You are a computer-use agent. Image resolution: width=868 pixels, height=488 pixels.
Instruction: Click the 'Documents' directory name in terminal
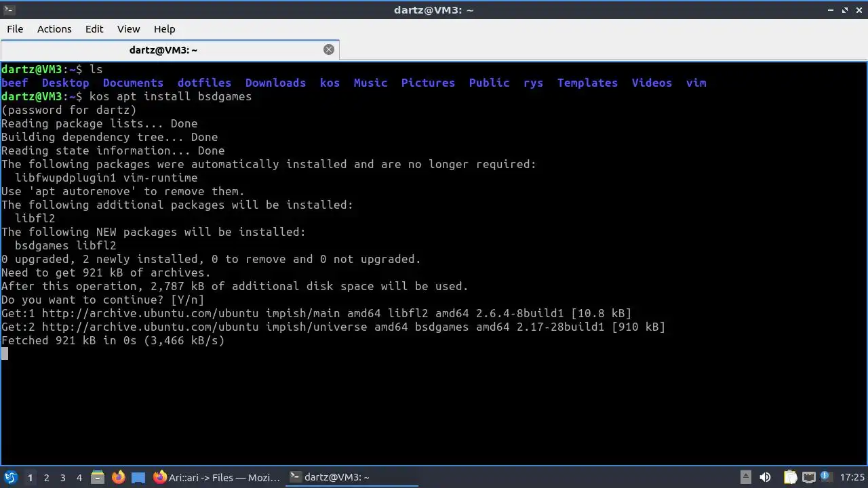(134, 83)
